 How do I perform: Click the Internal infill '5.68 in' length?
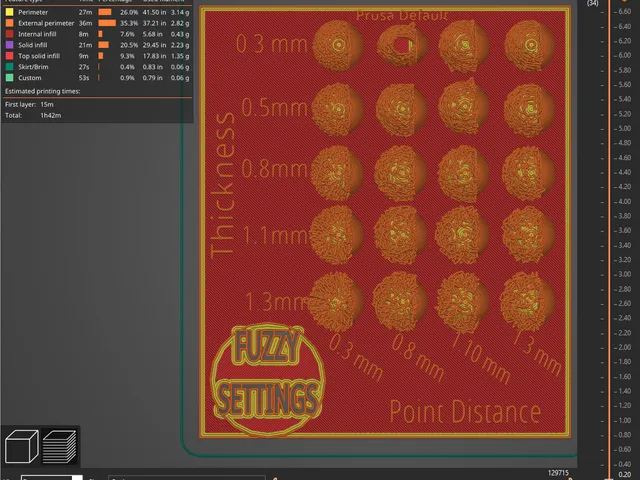152,34
